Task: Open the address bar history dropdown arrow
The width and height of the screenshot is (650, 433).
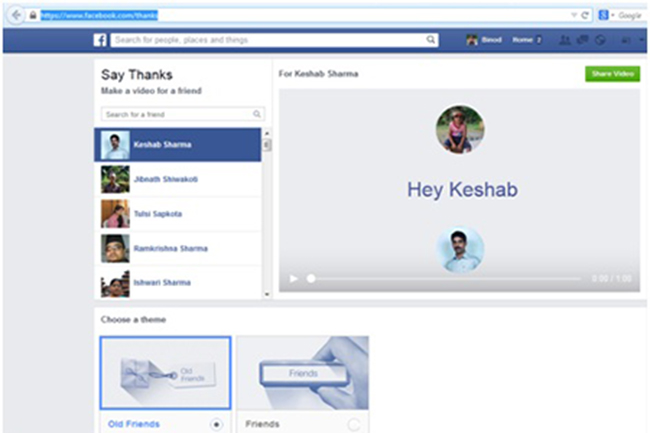Action: [x=574, y=15]
